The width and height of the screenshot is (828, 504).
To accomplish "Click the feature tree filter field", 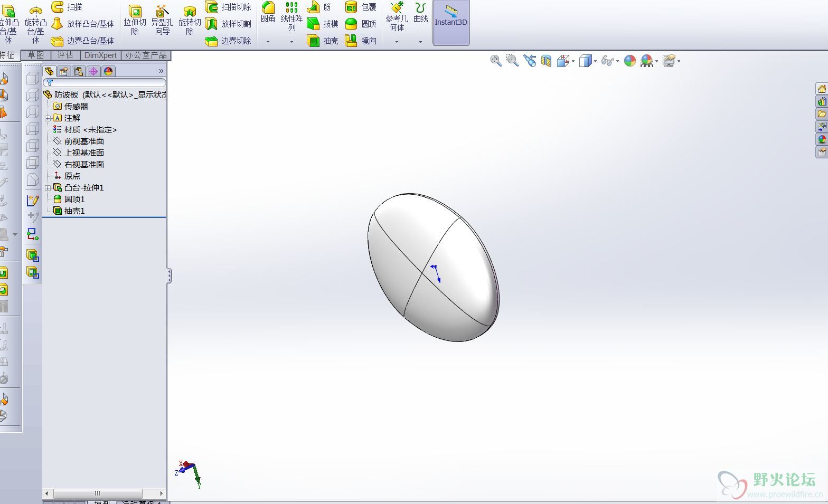I will pos(105,83).
